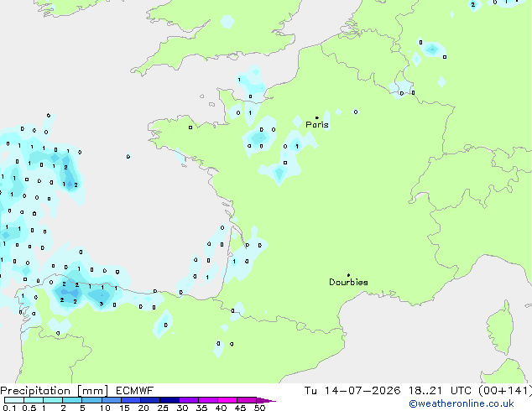Click the '(00+141)' forecast offset text
The image size is (532, 411).
coord(505,391)
